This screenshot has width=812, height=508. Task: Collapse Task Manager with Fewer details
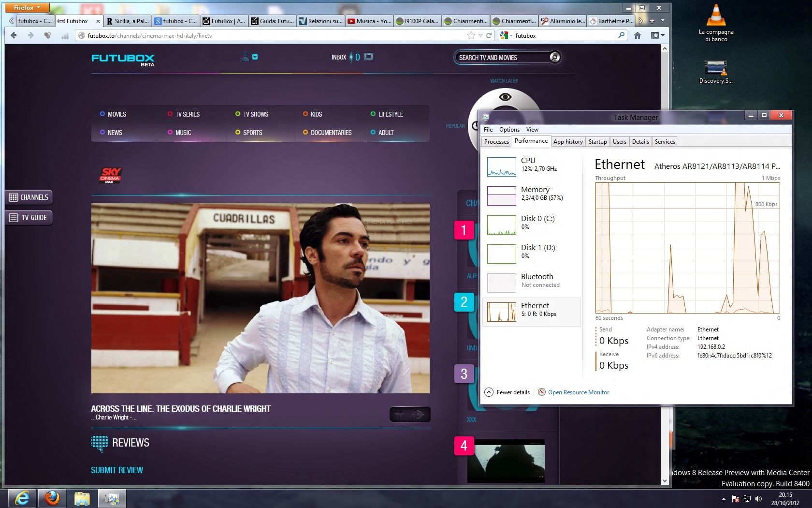507,392
